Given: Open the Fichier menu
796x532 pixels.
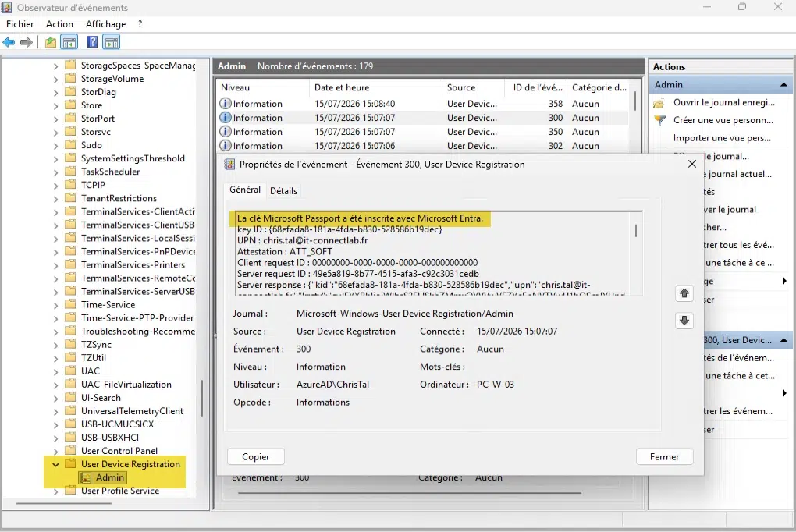Looking at the screenshot, I should 20,24.
